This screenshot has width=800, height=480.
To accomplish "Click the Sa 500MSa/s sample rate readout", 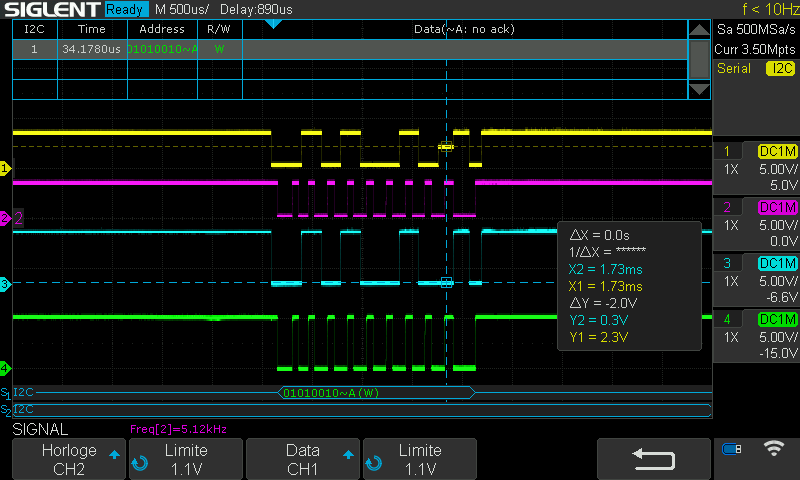I will (756, 29).
